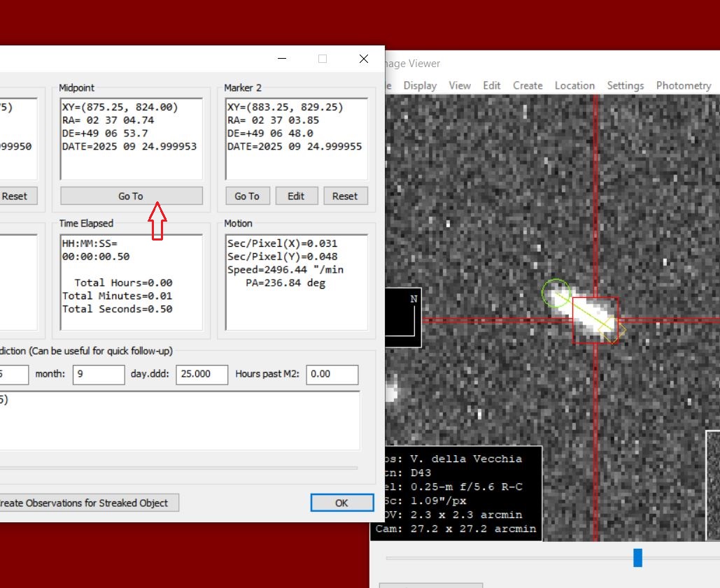The image size is (720, 588).
Task: Select the red square midpoint marker
Action: [x=595, y=320]
